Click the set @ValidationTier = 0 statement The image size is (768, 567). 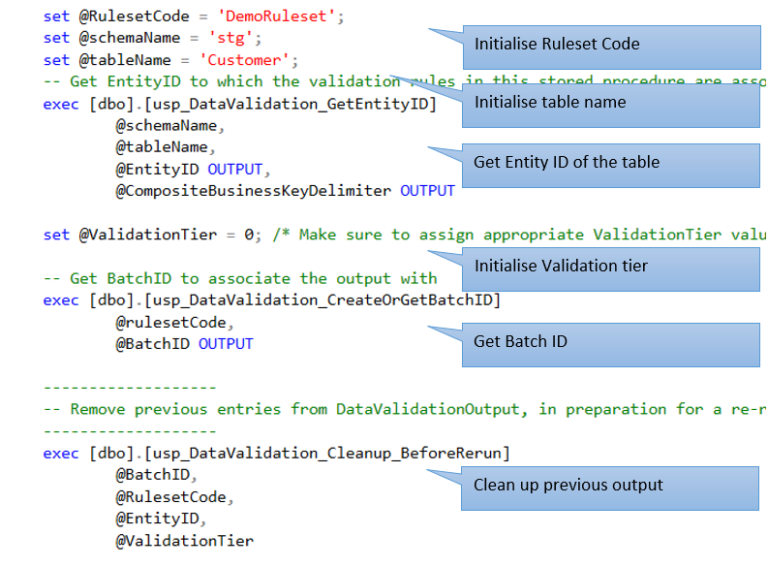[152, 235]
